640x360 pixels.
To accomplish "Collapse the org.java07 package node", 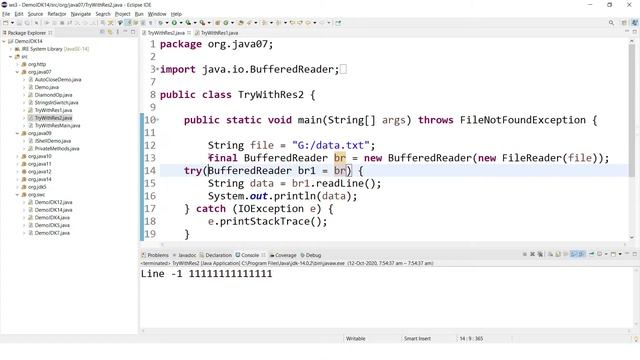I will [x=18, y=72].
